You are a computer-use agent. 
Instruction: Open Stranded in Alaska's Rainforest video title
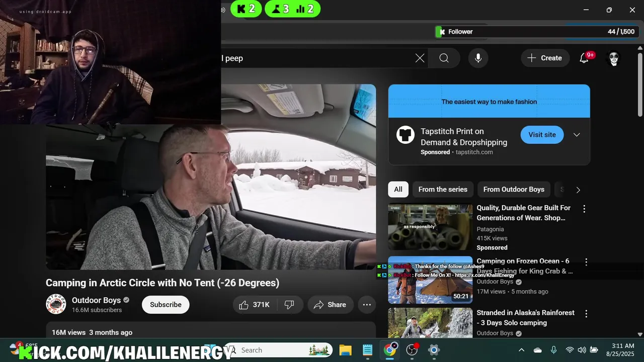point(525,318)
